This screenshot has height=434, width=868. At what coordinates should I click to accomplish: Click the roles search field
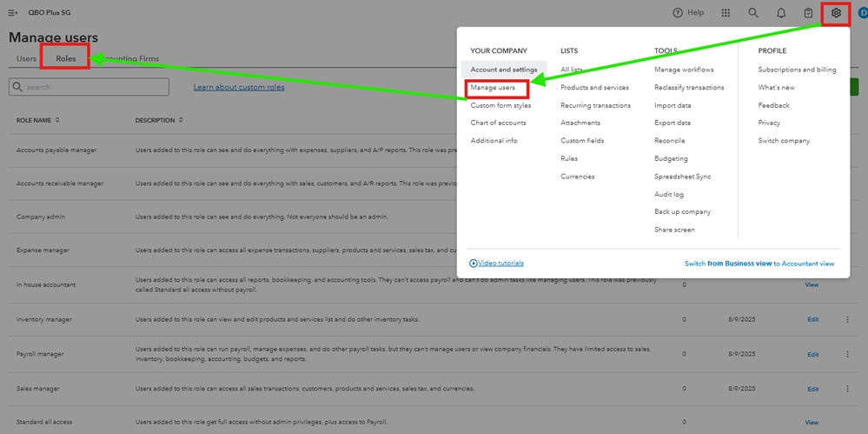pyautogui.click(x=89, y=87)
